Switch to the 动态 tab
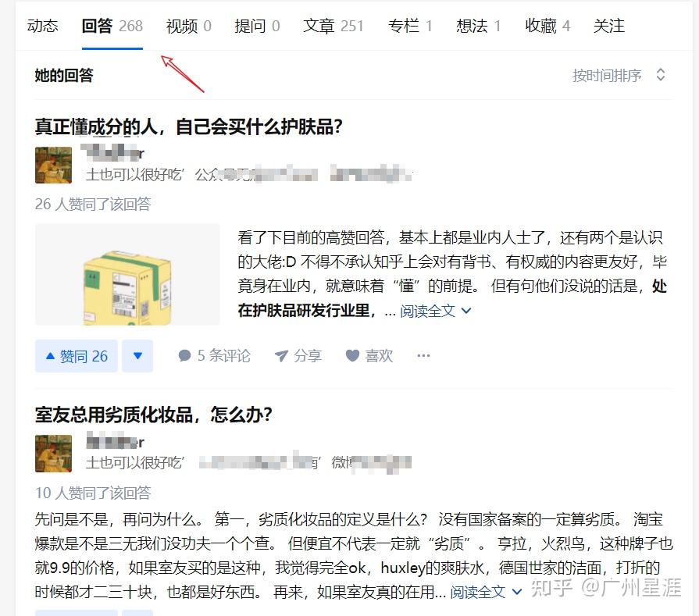 pyautogui.click(x=42, y=26)
